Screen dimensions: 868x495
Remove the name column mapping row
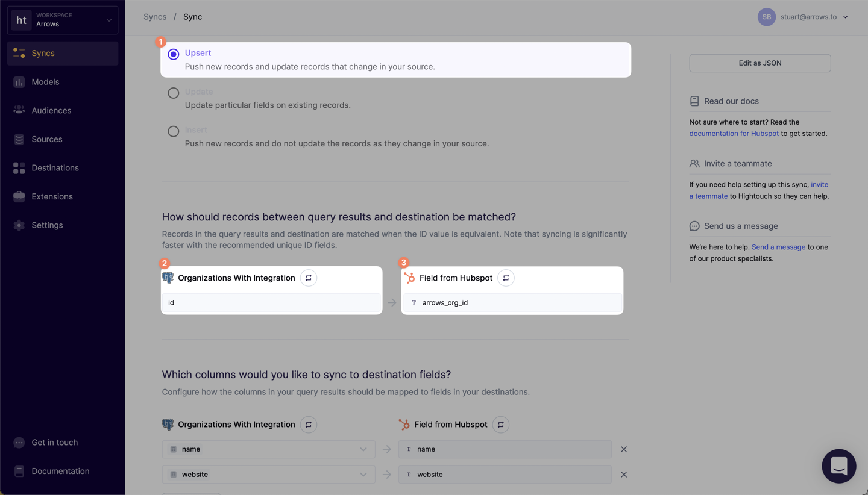click(624, 449)
